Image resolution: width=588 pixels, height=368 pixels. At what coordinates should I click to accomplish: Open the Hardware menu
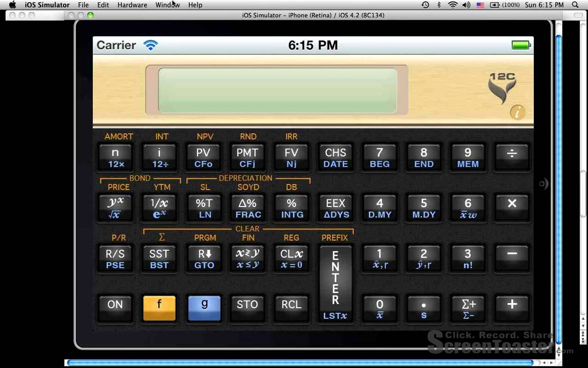pyautogui.click(x=132, y=5)
